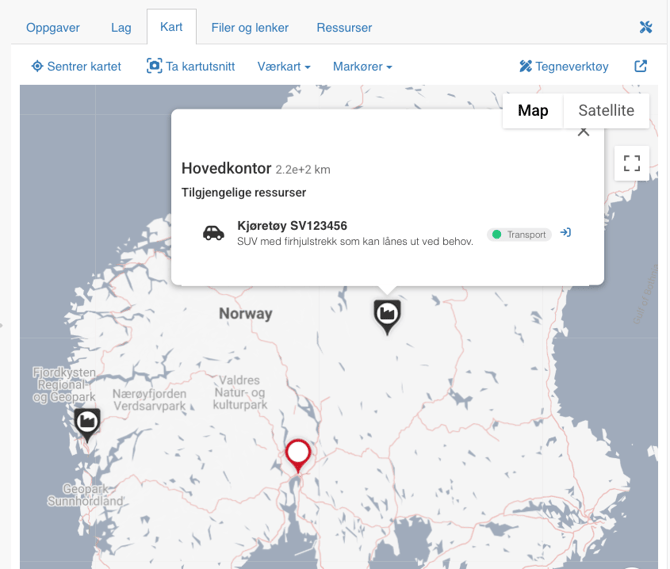The height and width of the screenshot is (569, 670).
Task: Click the car icon for Kjøretøy SV123456
Action: pyautogui.click(x=213, y=233)
